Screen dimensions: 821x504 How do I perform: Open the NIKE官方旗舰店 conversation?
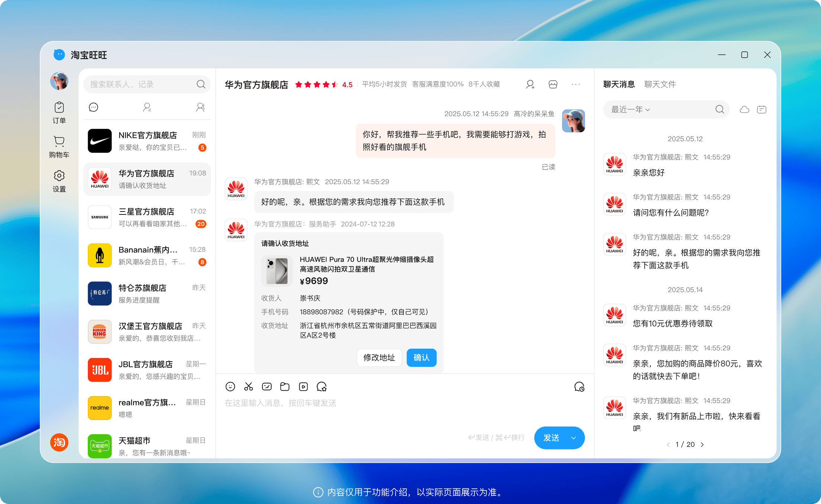[x=147, y=141]
